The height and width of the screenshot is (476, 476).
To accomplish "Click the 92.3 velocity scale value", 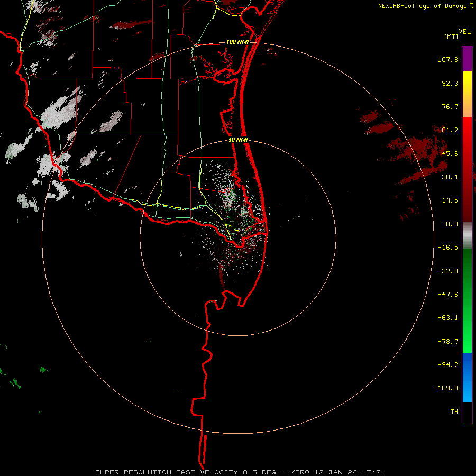I will click(450, 83).
